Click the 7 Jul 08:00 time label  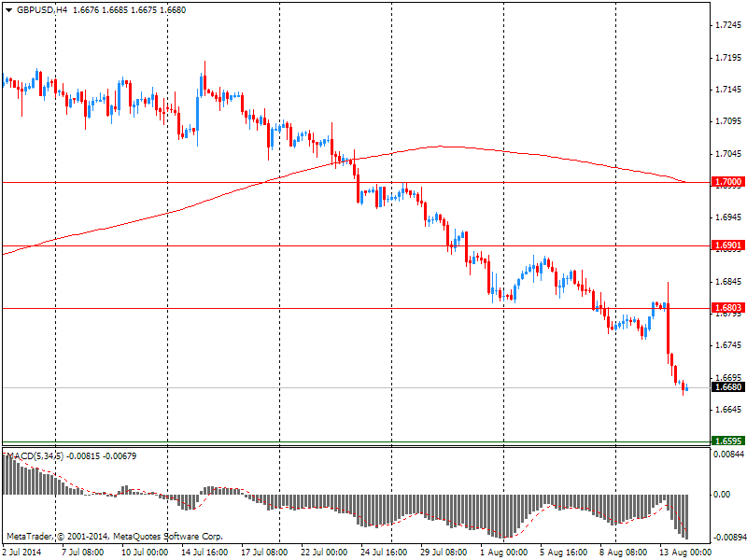(83, 553)
